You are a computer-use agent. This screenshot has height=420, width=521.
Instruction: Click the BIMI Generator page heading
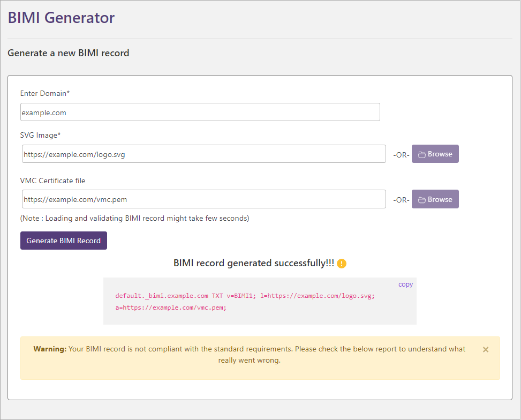(61, 18)
